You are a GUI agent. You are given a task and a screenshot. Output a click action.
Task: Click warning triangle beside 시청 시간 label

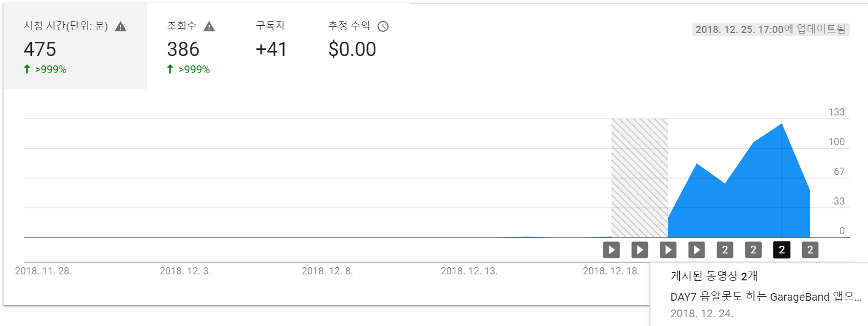point(121,26)
